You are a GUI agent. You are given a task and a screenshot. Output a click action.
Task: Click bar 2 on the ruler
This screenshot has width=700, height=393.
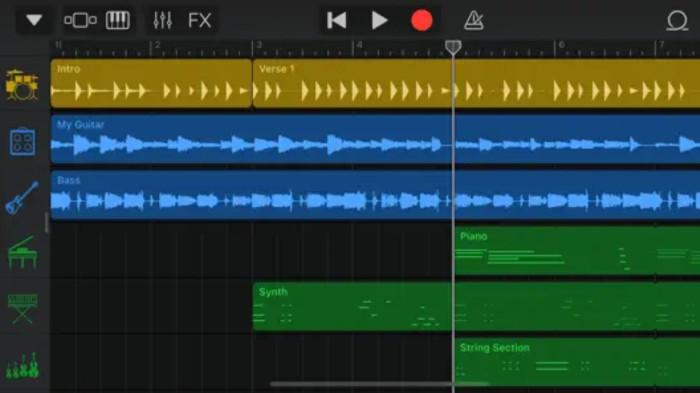(x=157, y=45)
